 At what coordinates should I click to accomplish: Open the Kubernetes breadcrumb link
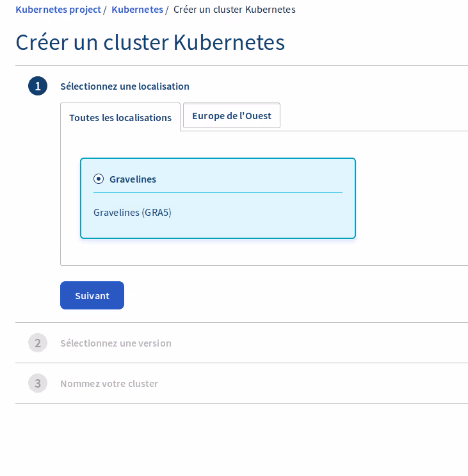(x=137, y=10)
